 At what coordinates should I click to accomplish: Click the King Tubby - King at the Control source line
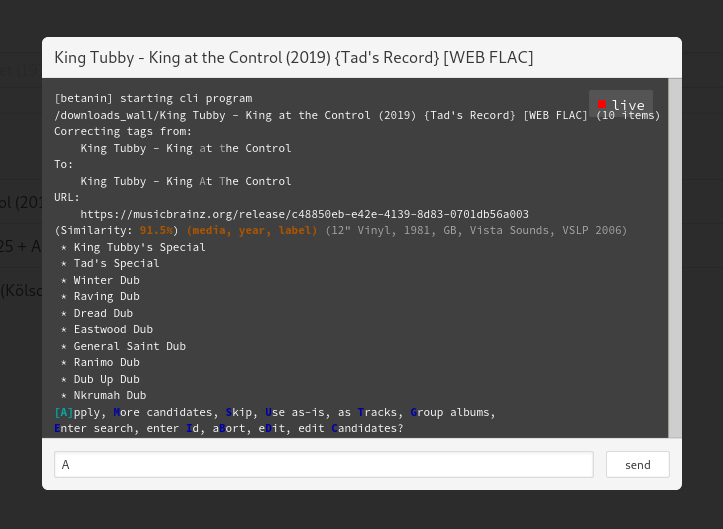(x=186, y=149)
